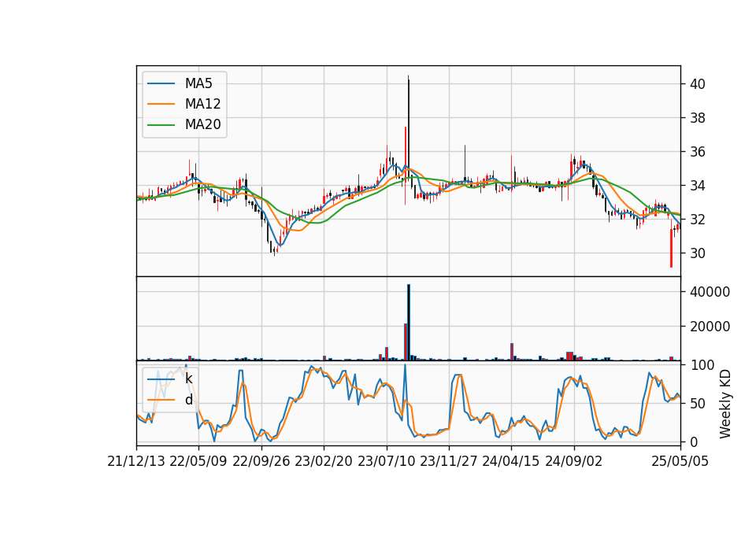Click the KD axis label 50
Screen dimensions: 756x543
[x=697, y=404]
